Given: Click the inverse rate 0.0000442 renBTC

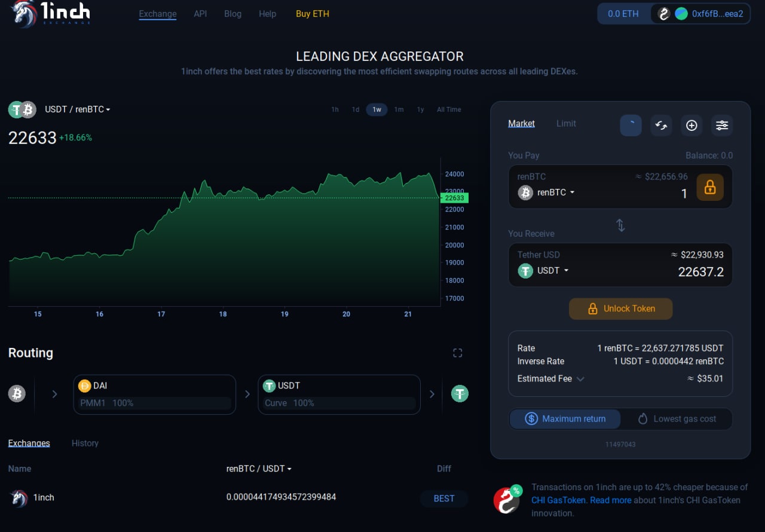Looking at the screenshot, I should [x=686, y=361].
